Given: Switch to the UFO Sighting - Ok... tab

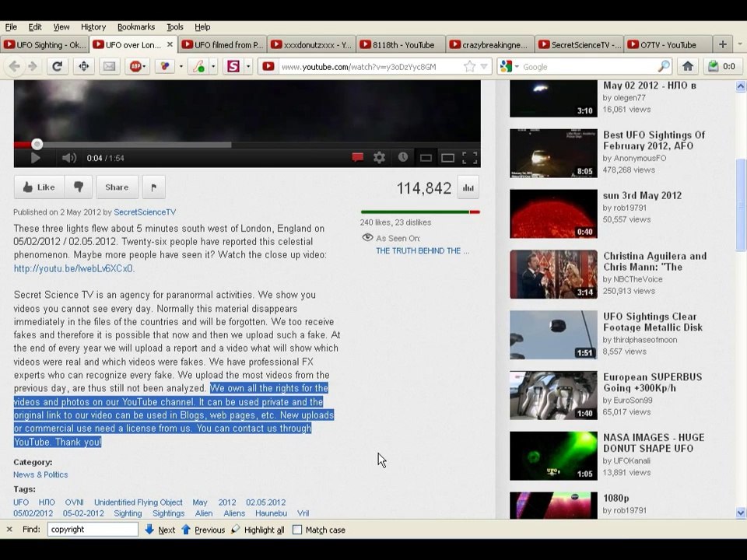Looking at the screenshot, I should 44,45.
